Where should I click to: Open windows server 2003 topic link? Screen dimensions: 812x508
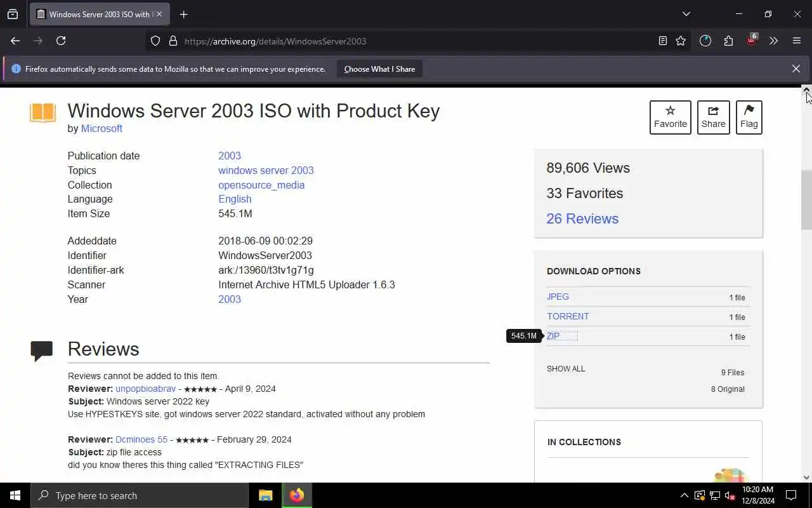(x=266, y=170)
